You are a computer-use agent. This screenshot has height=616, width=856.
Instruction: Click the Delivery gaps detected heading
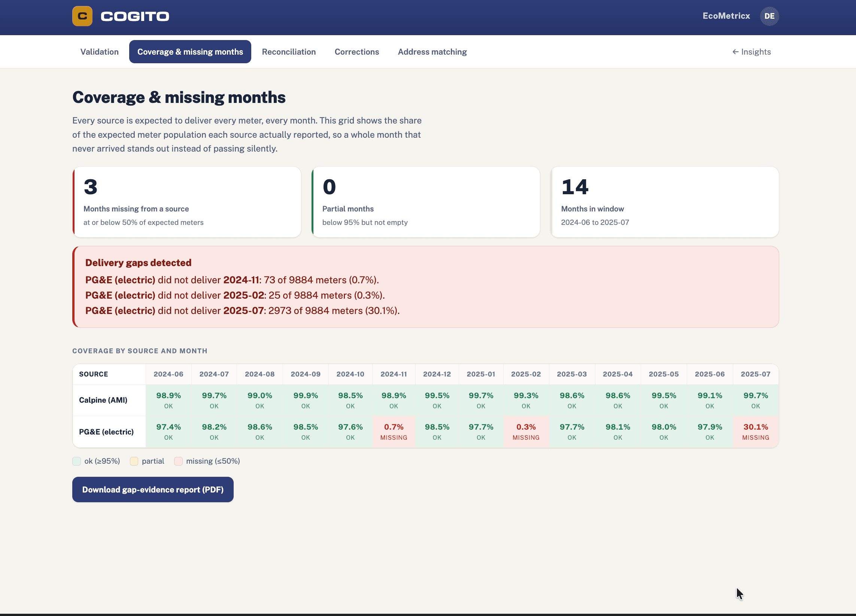pyautogui.click(x=138, y=263)
